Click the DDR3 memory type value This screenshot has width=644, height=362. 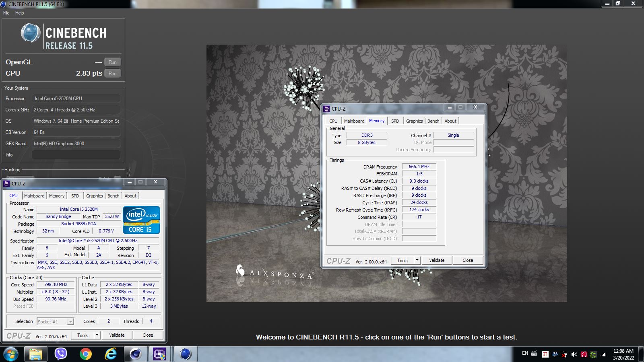pos(367,135)
